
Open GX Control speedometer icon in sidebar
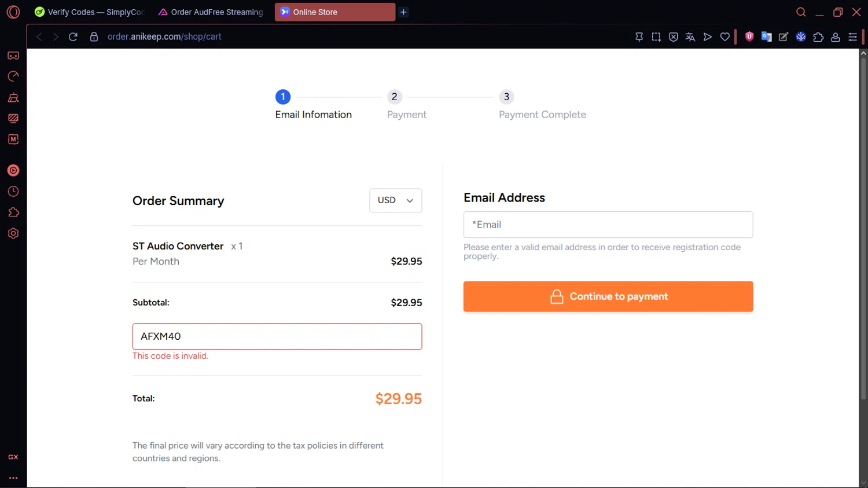pyautogui.click(x=13, y=76)
